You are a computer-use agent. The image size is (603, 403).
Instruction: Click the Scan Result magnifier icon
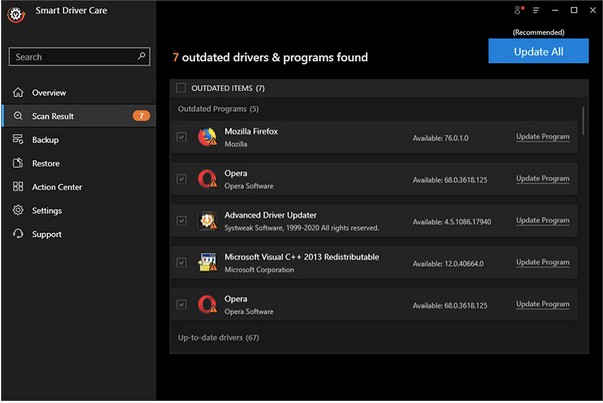[18, 116]
